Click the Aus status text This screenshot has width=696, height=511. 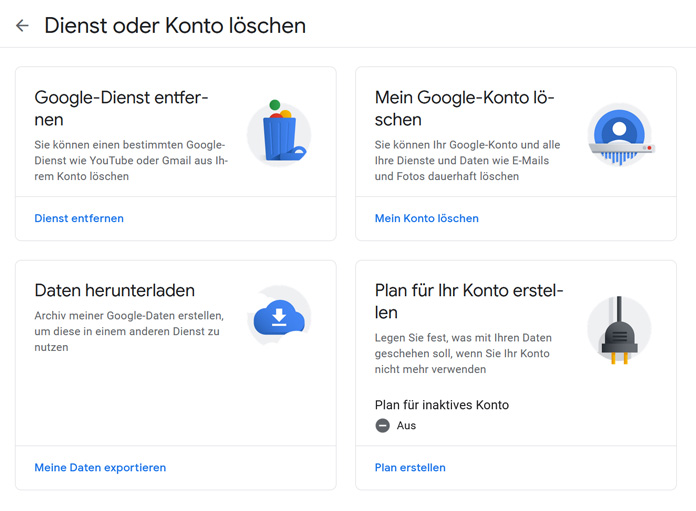[x=406, y=425]
